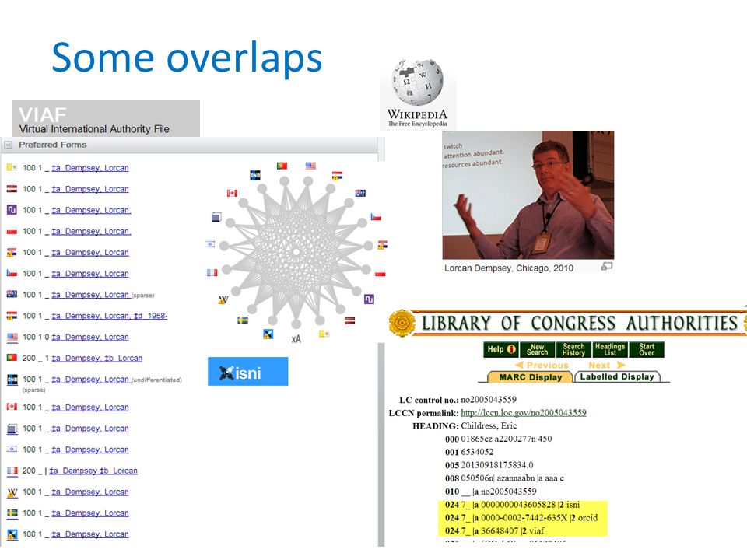
Task: Open the Headings List
Action: click(610, 349)
